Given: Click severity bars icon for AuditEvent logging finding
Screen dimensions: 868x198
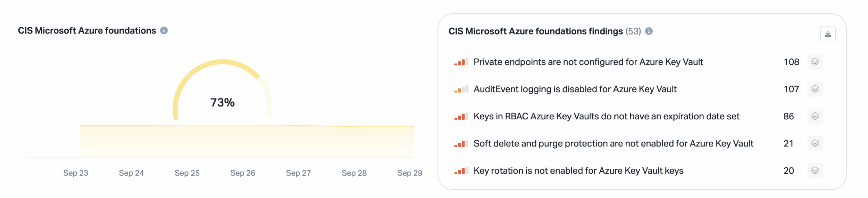Looking at the screenshot, I should coord(461,89).
